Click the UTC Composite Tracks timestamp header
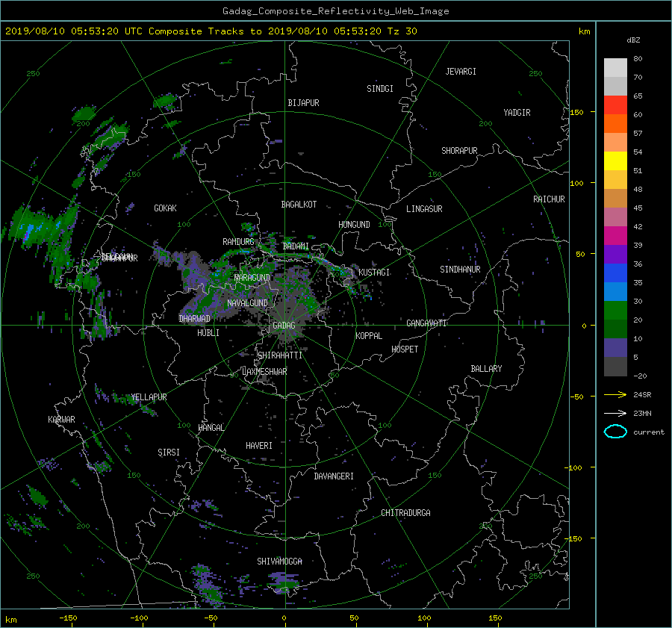672x628 pixels. [x=211, y=31]
